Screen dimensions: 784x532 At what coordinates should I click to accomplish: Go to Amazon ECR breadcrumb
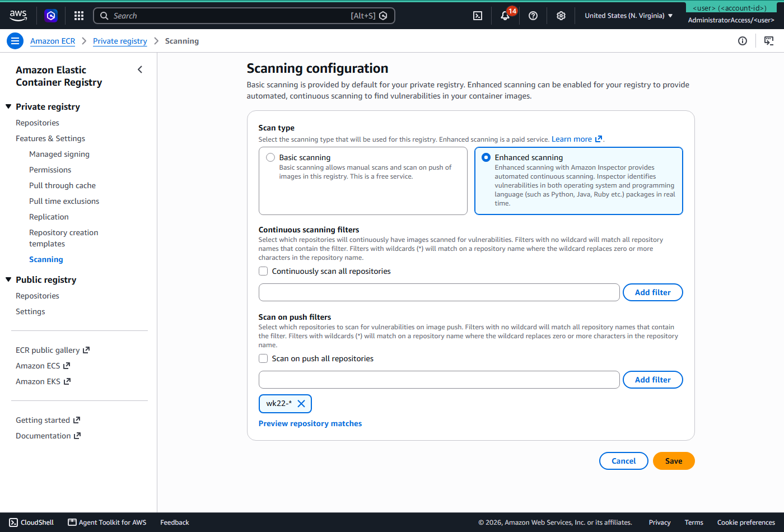(53, 41)
